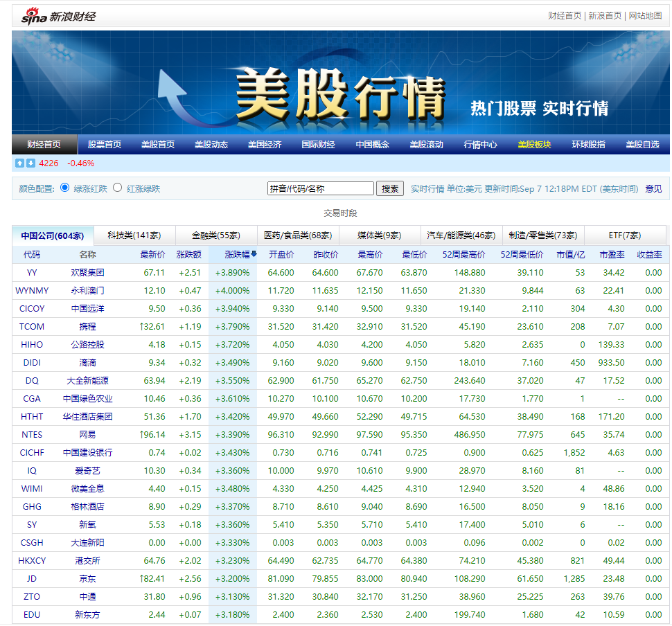
Task: Sort by 收益率 column header
Action: coord(650,255)
